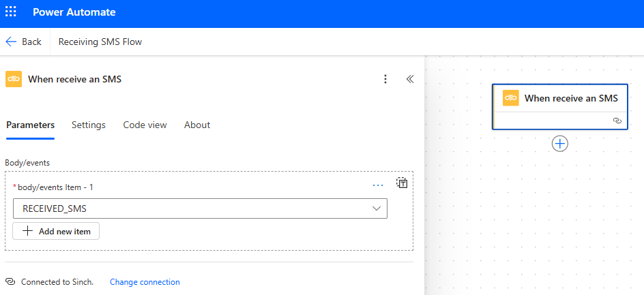Open the trigger's more options vertical dots menu

tap(385, 79)
